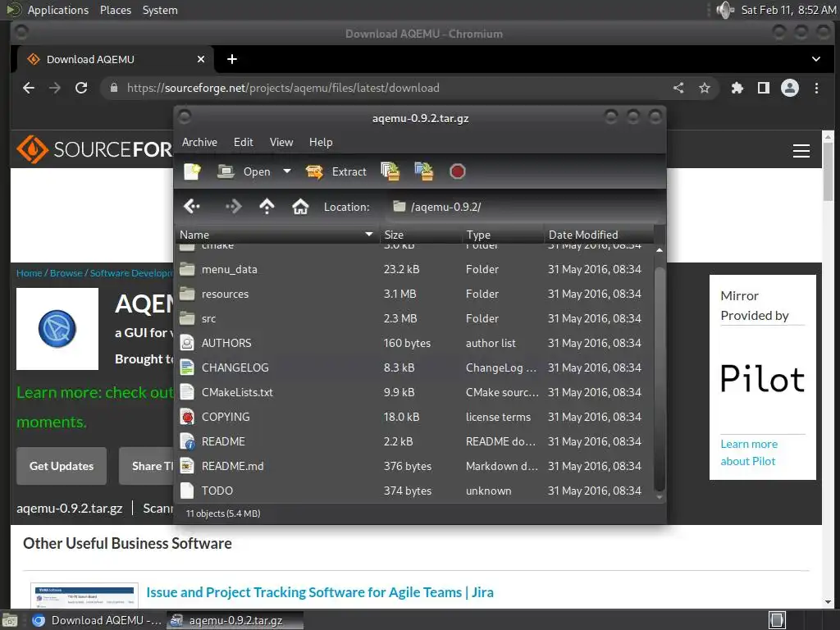Click the file list vertical scrollbar
This screenshot has width=840, height=630.
(x=660, y=377)
